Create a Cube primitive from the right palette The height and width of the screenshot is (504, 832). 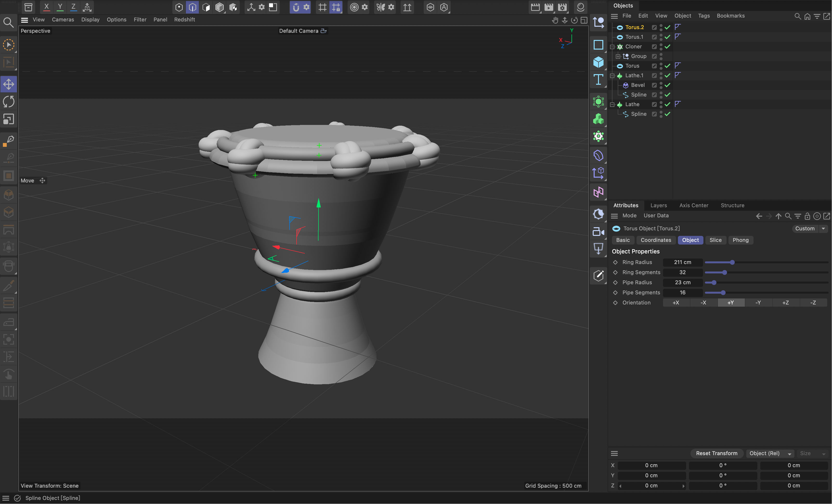click(598, 62)
